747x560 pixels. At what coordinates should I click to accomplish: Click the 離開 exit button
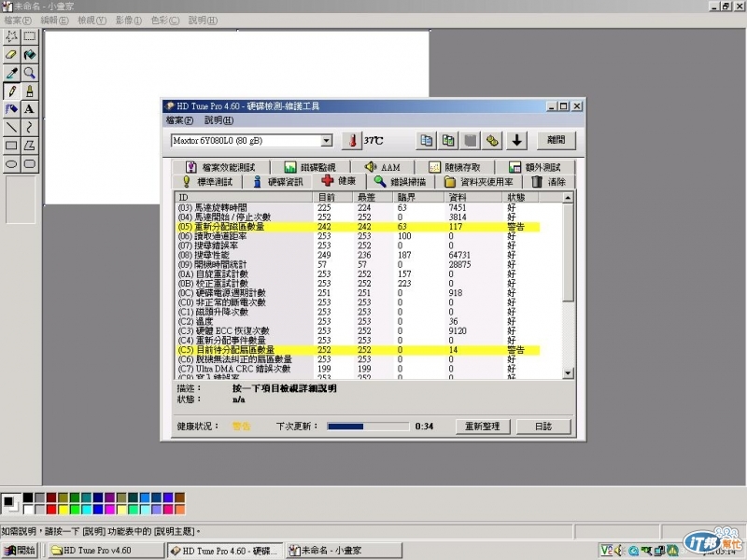point(557,140)
